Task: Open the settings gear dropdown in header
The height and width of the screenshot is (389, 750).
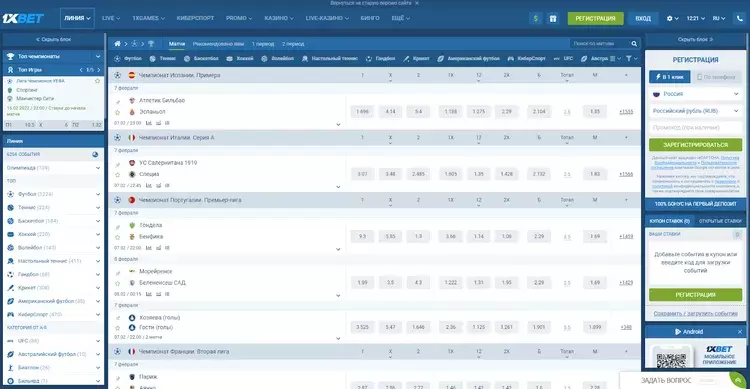Action: (x=673, y=18)
